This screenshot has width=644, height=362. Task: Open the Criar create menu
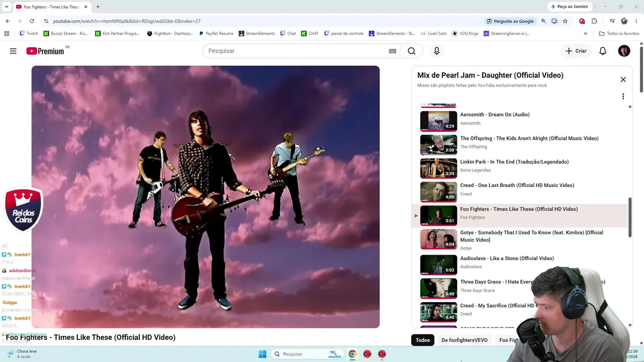pos(576,51)
